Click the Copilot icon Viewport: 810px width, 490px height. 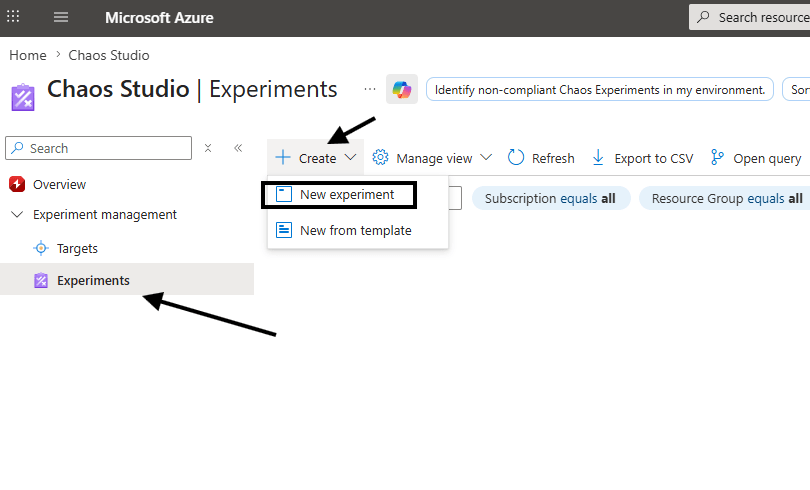[402, 90]
